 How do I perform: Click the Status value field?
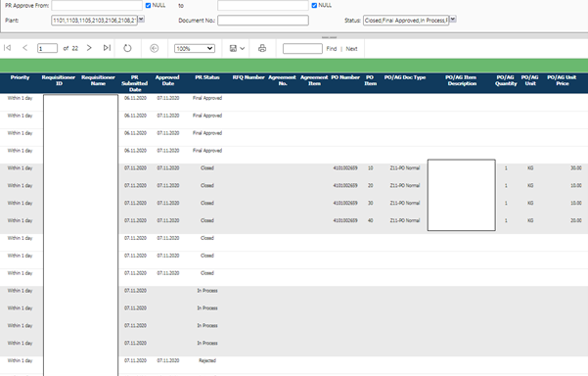click(x=406, y=21)
